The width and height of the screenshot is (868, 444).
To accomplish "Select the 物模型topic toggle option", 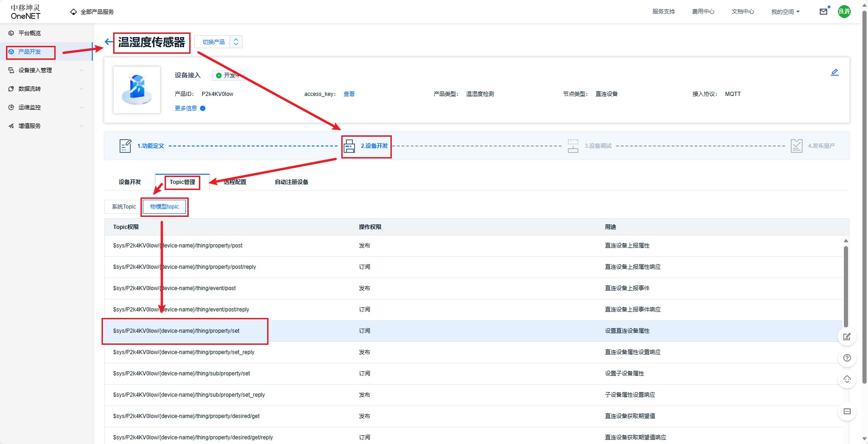I will tap(164, 207).
